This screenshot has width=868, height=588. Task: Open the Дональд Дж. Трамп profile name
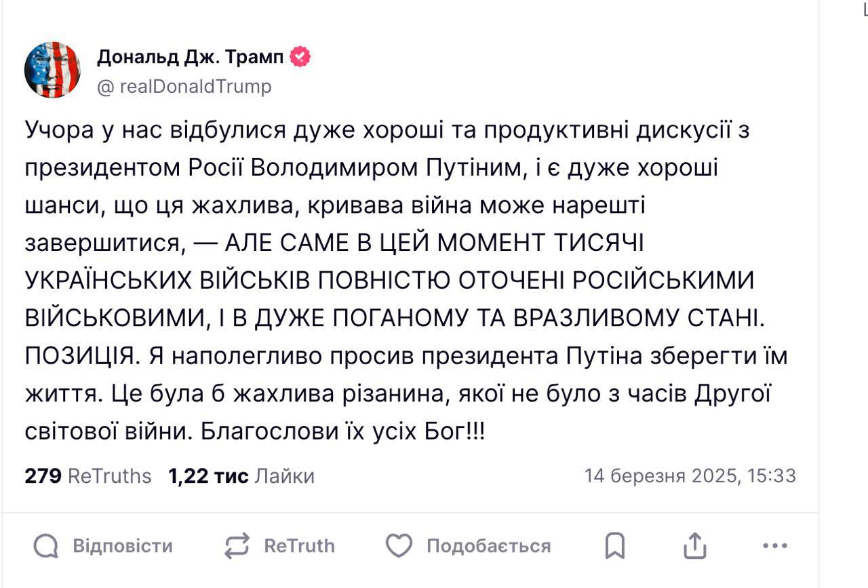point(191,58)
